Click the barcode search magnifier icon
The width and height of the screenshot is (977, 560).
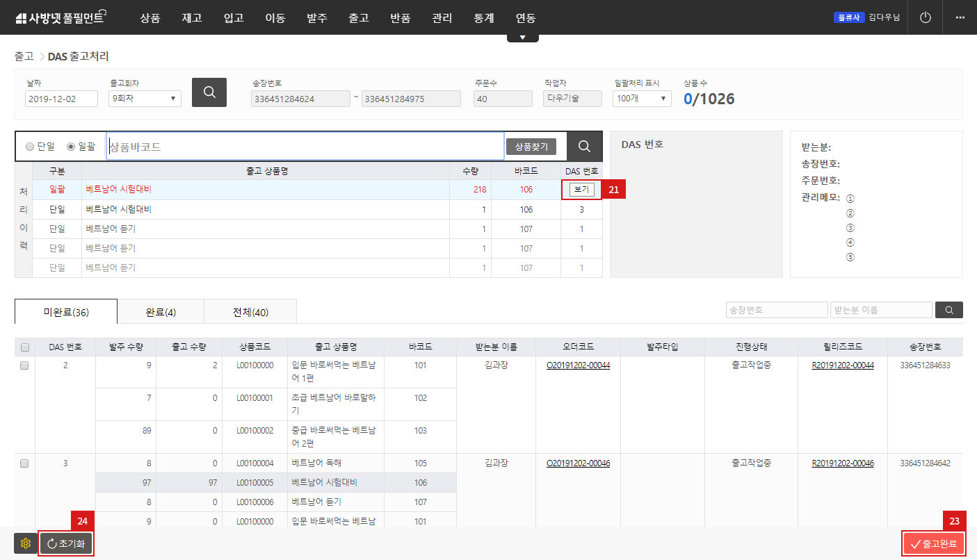(583, 146)
